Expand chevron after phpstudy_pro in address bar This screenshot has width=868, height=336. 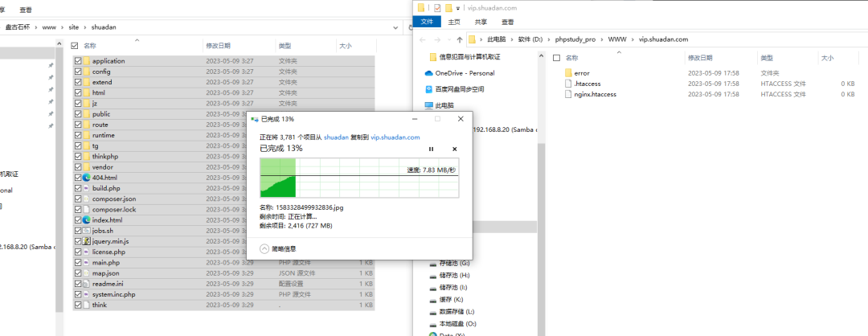[602, 40]
